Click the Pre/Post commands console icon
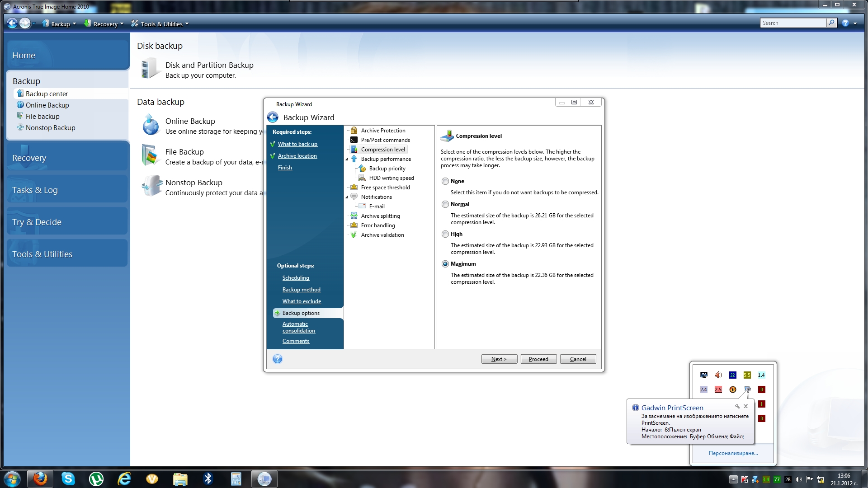 pyautogui.click(x=354, y=140)
